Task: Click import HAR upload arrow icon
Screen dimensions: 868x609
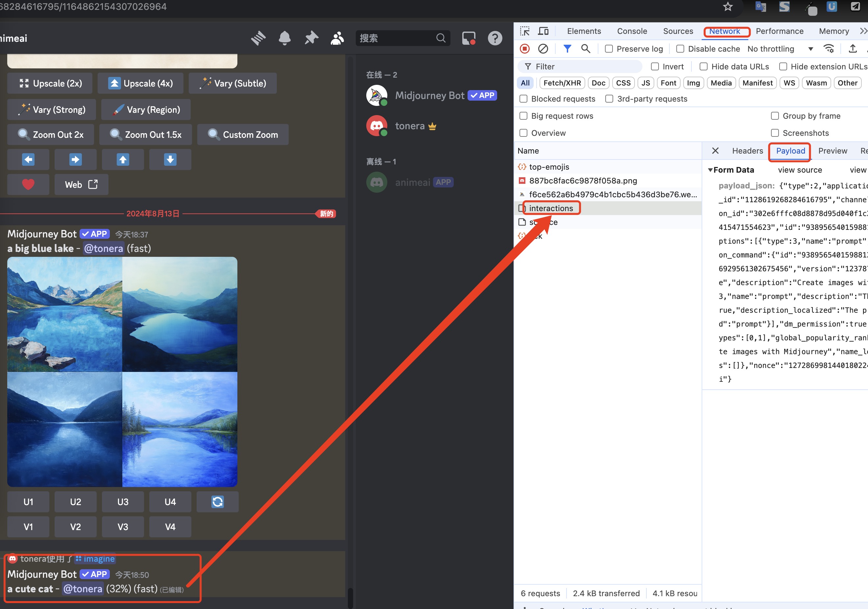Action: pyautogui.click(x=853, y=49)
